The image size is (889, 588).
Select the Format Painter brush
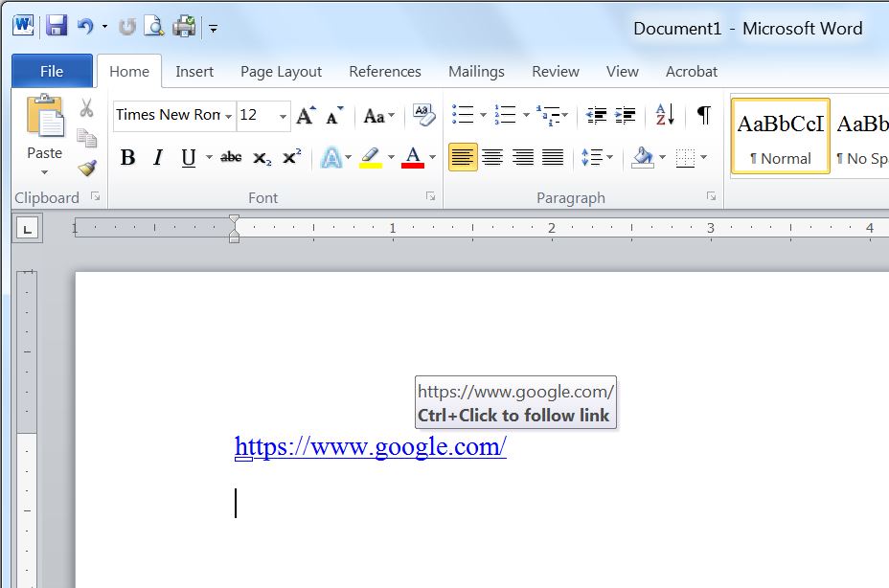pos(87,168)
